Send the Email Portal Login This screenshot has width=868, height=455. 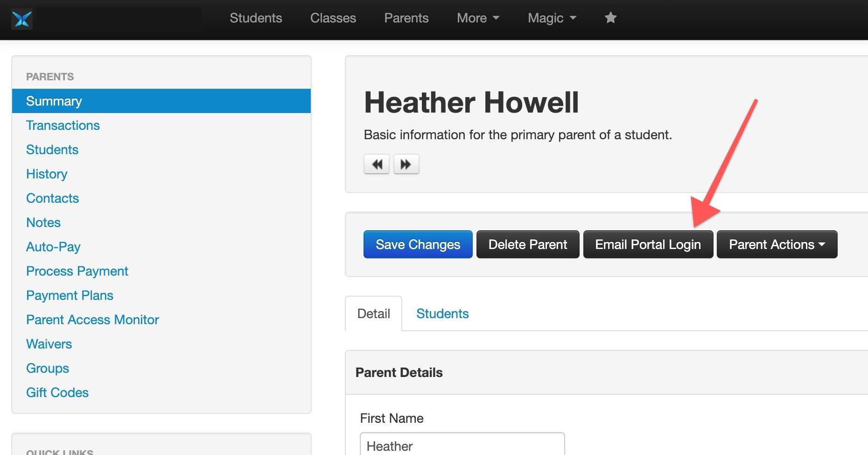[x=648, y=244]
